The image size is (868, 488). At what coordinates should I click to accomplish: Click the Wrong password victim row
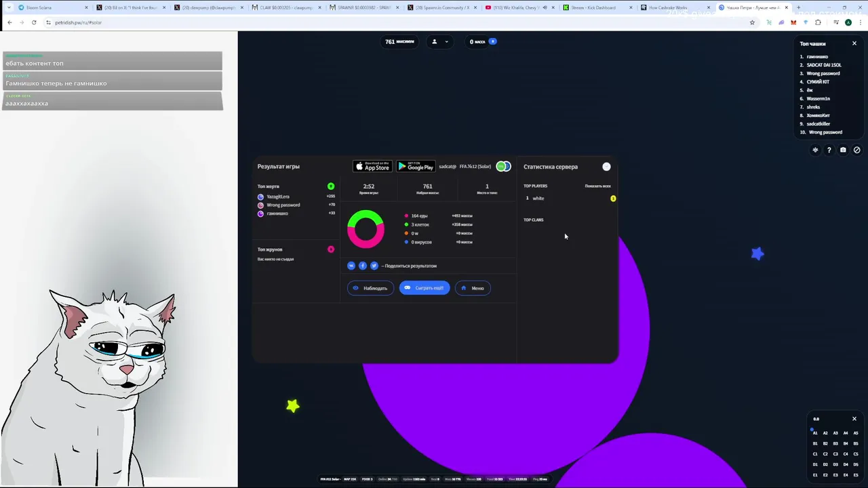click(x=296, y=205)
